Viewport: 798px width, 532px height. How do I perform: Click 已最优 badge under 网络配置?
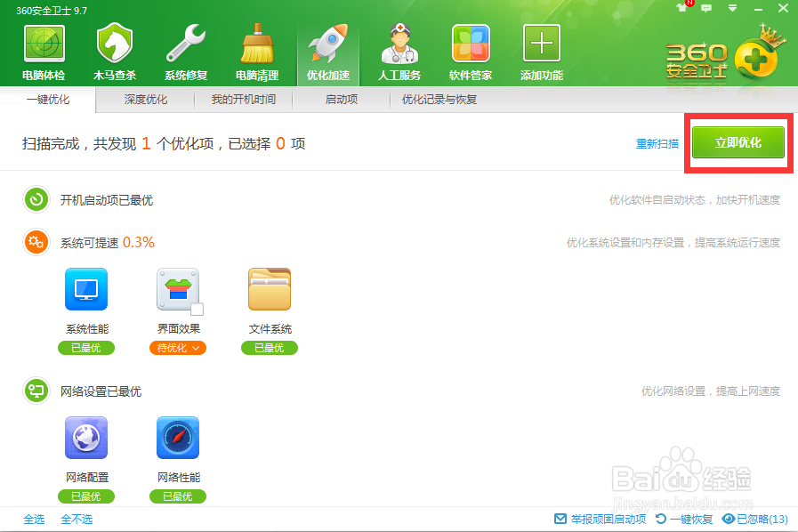(x=86, y=496)
